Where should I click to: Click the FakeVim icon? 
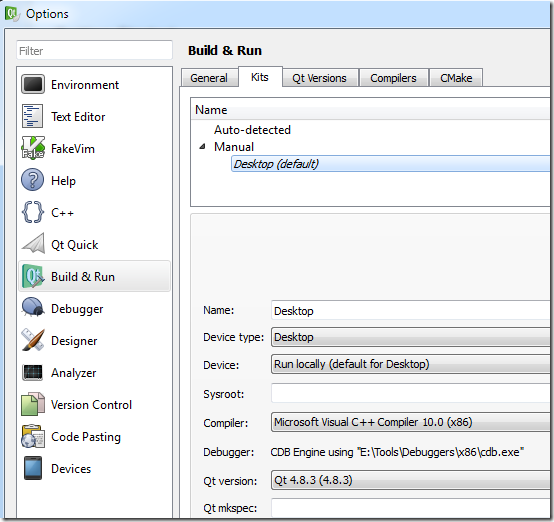point(33,148)
